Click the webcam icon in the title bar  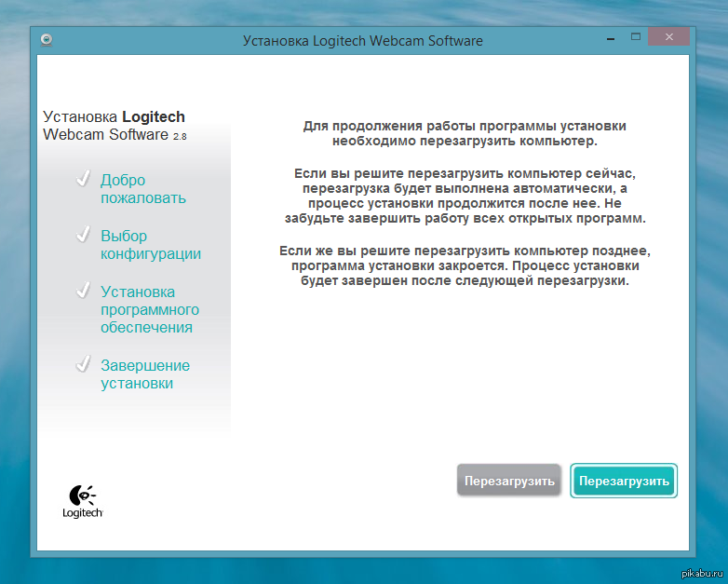[47, 39]
